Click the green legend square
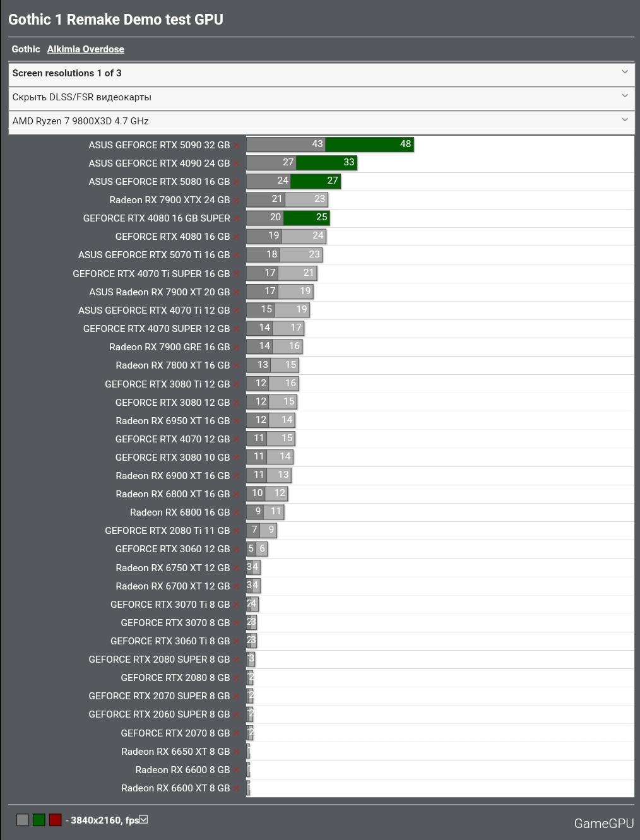 (39, 820)
